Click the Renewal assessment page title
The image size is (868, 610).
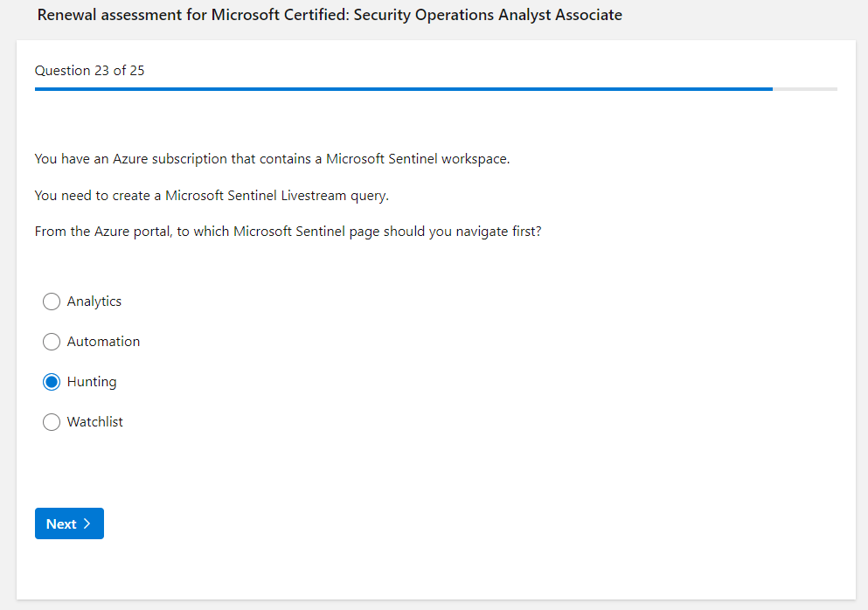pos(330,15)
